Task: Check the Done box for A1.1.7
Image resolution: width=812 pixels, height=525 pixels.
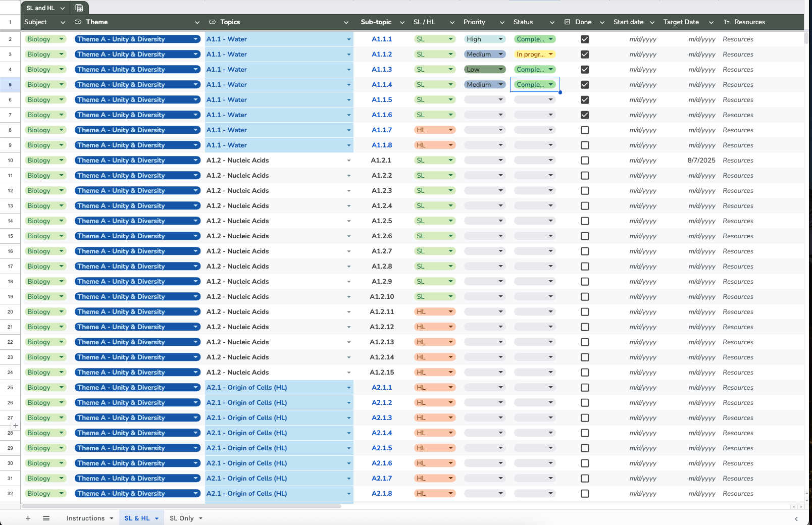Action: click(585, 130)
